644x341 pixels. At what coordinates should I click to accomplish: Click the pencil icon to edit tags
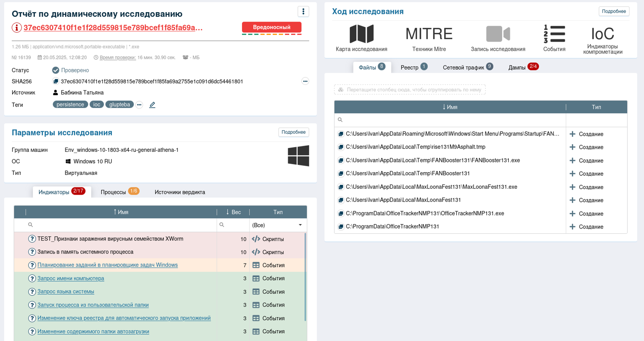tap(152, 105)
